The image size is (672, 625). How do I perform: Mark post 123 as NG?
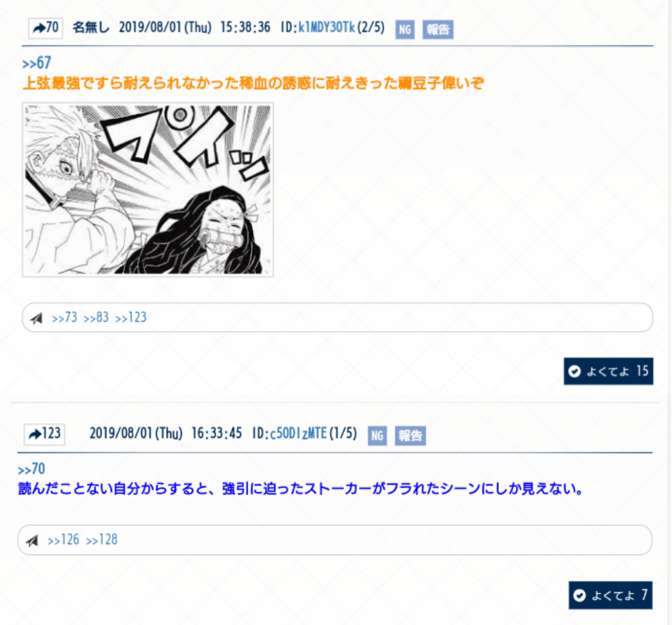tap(377, 436)
